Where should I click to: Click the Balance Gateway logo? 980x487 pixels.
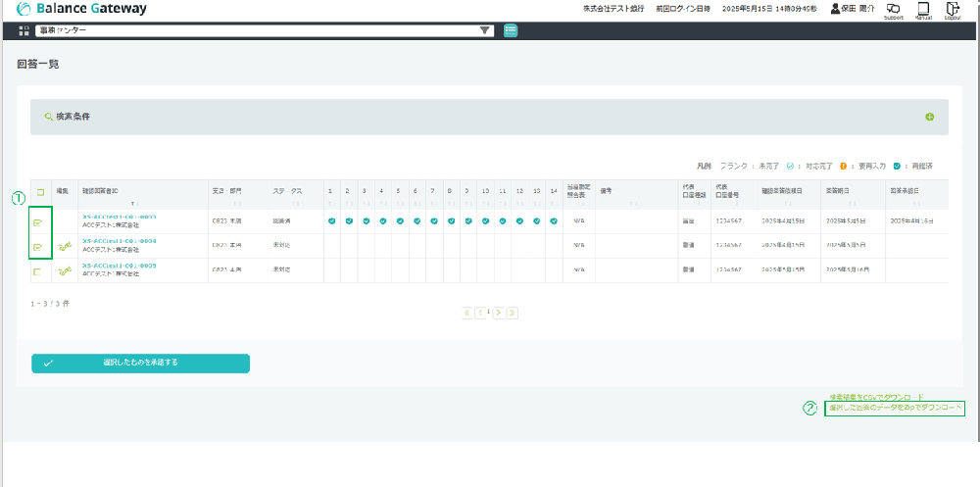tap(82, 9)
